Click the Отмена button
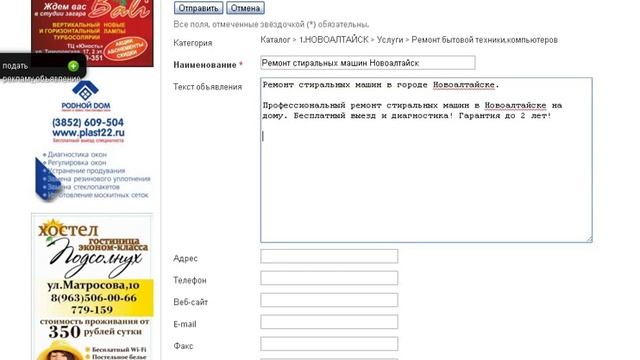Viewport: 640px width, 360px height. 245,8
